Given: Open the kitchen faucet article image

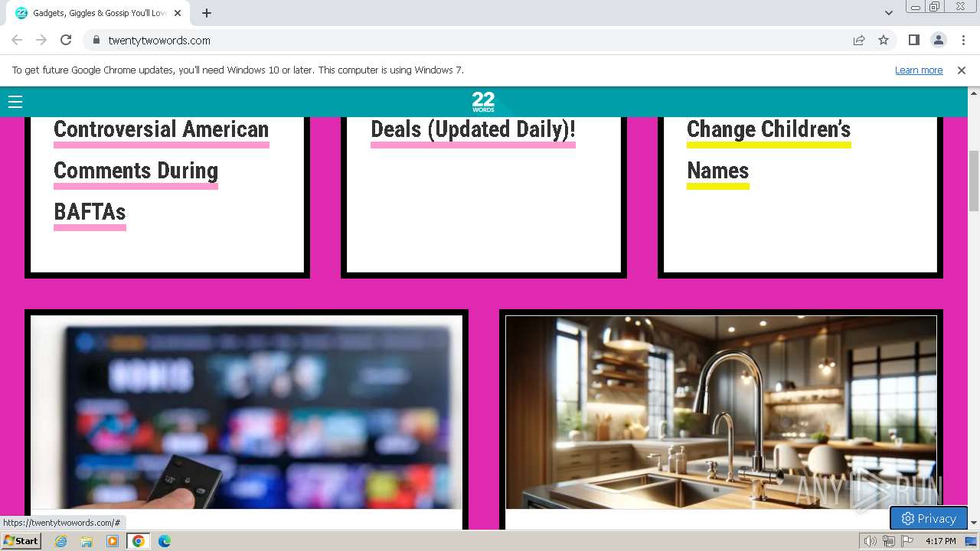Looking at the screenshot, I should pyautogui.click(x=721, y=412).
